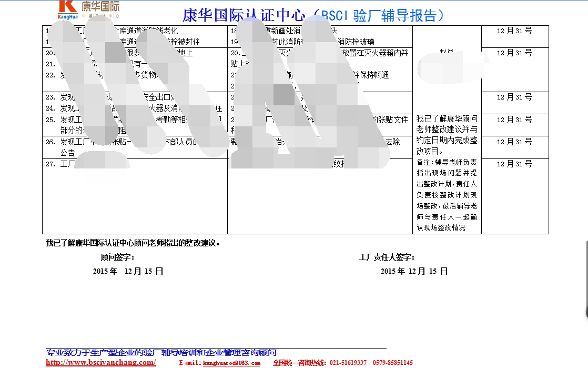Select the date under 工厂责任人签字
This screenshot has height=368, width=588.
(x=414, y=271)
